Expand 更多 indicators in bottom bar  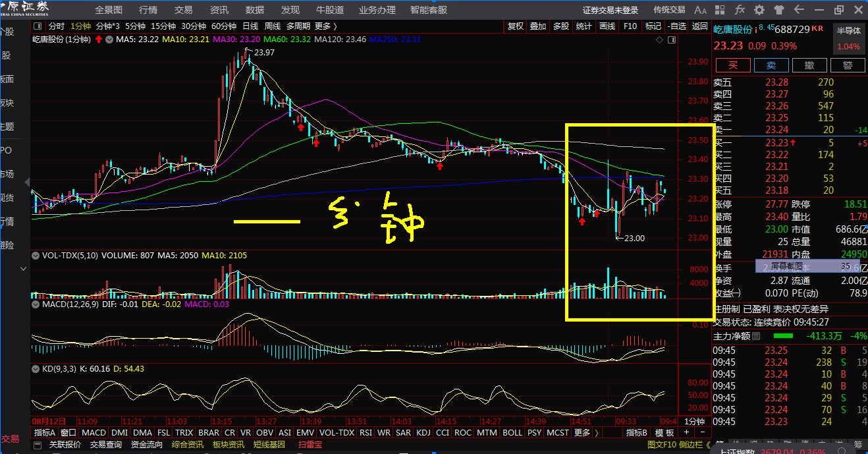(x=585, y=433)
